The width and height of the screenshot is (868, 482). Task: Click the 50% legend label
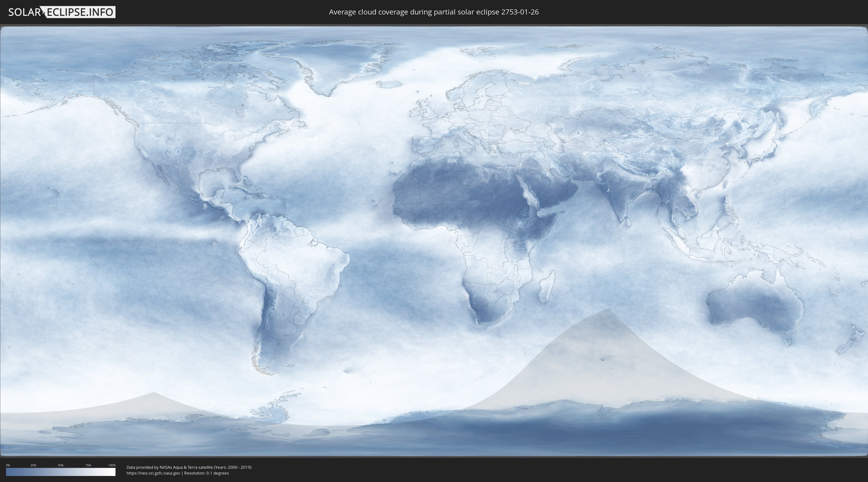coord(61,465)
